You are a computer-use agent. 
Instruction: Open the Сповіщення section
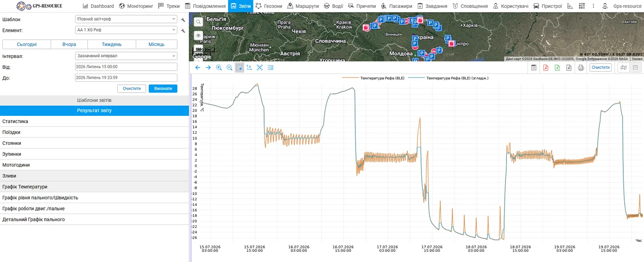tap(470, 6)
